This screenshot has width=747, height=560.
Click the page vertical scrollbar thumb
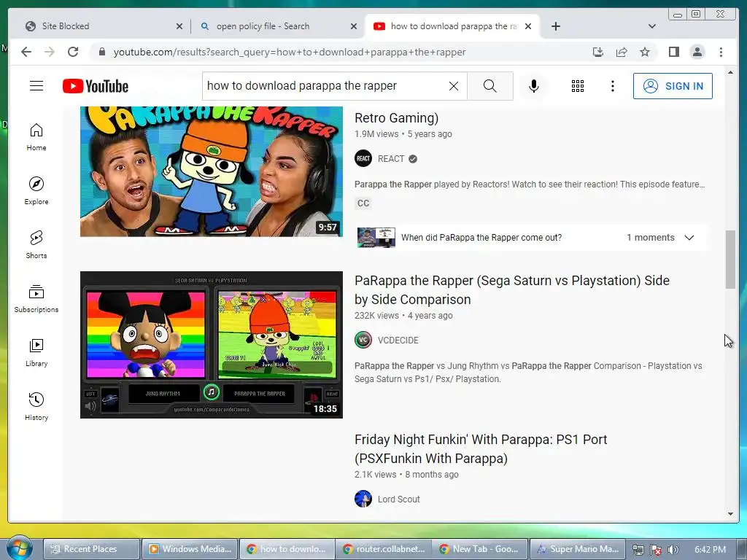coord(730,260)
